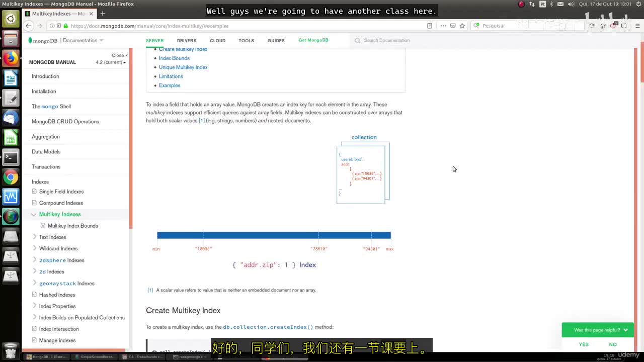Screen dimensions: 644x362
Task: Open the first USB drive icon in the dock
Action: click(x=11, y=256)
